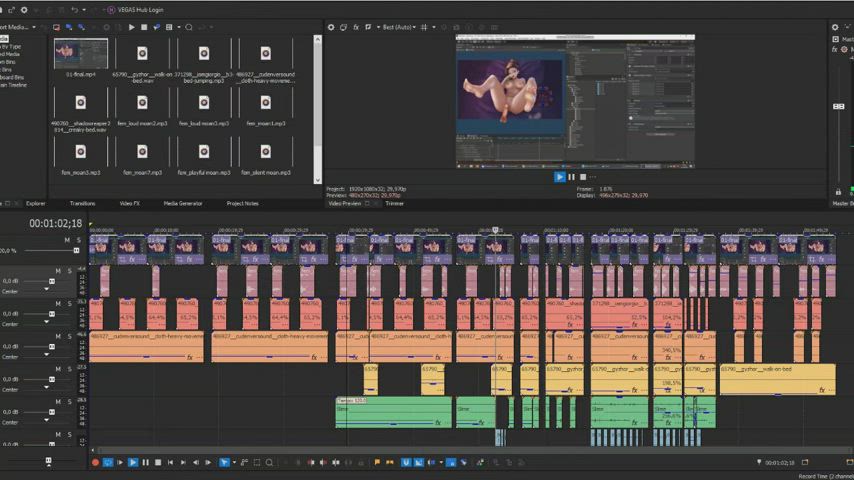Image resolution: width=854 pixels, height=480 pixels.
Task: Click the blue Play button below the preview
Action: pos(559,177)
